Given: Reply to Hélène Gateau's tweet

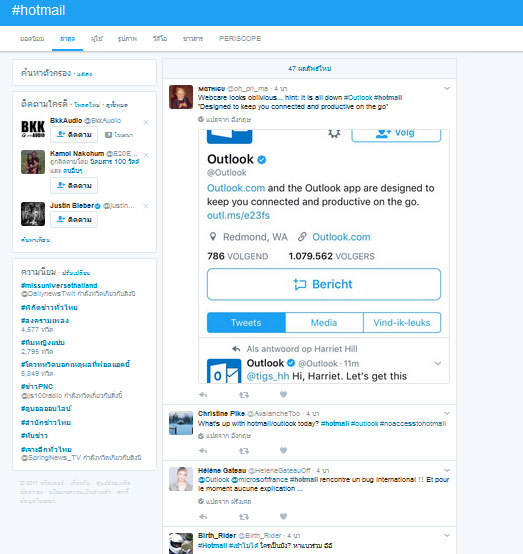Looking at the screenshot, I should [x=203, y=517].
